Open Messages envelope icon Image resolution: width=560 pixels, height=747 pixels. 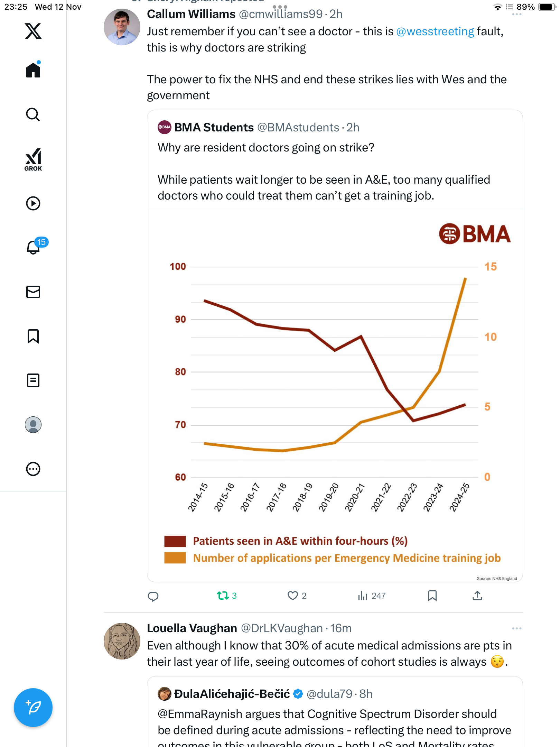(33, 292)
